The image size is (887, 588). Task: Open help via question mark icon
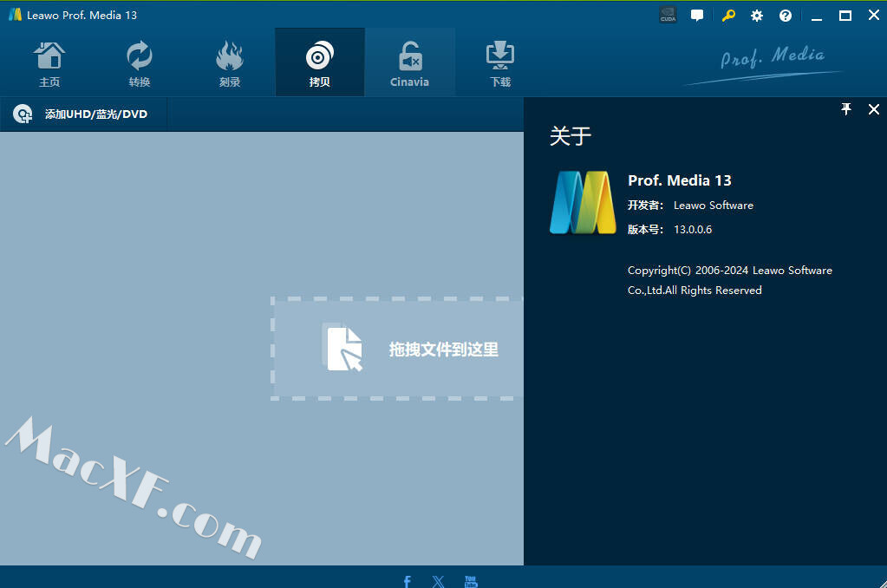[x=786, y=16]
